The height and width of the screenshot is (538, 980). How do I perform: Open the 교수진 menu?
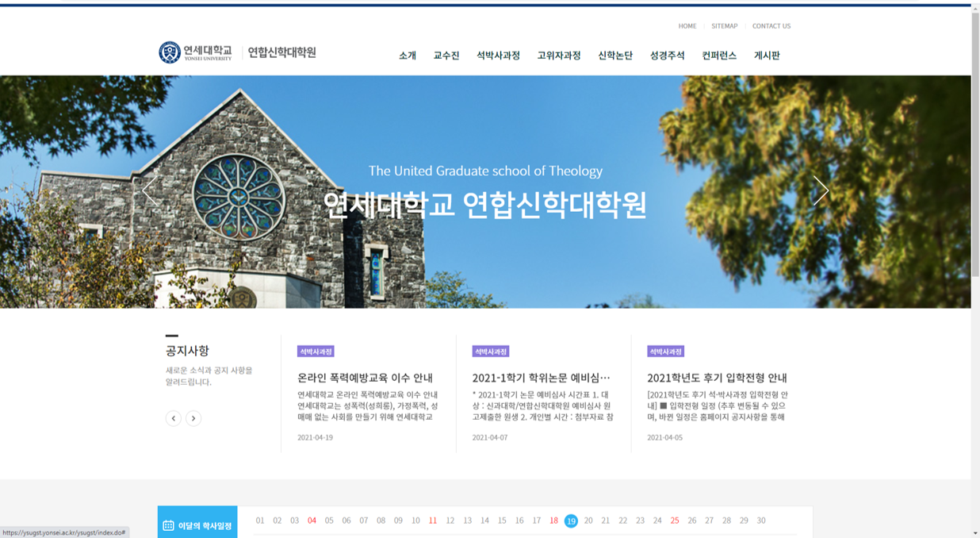click(x=446, y=56)
